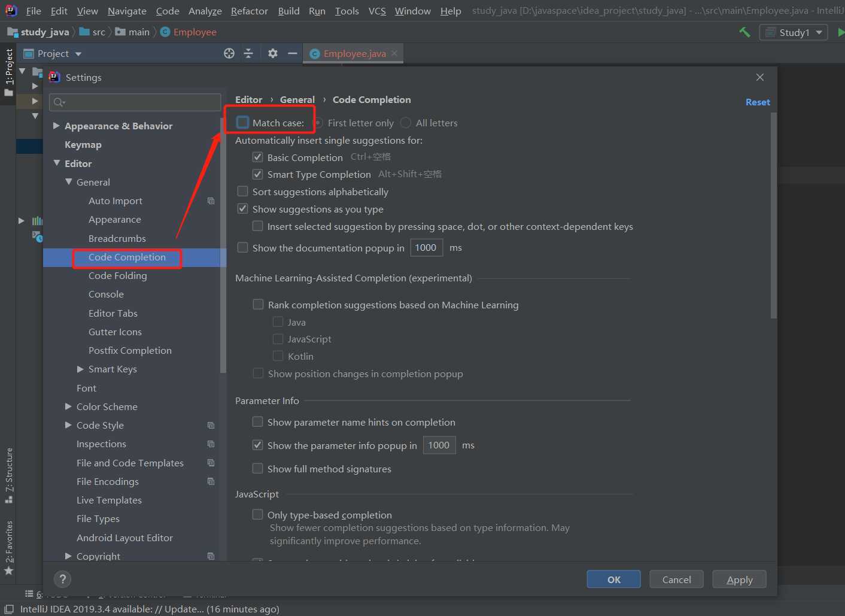Open the VCS menu
The width and height of the screenshot is (845, 616).
[377, 11]
